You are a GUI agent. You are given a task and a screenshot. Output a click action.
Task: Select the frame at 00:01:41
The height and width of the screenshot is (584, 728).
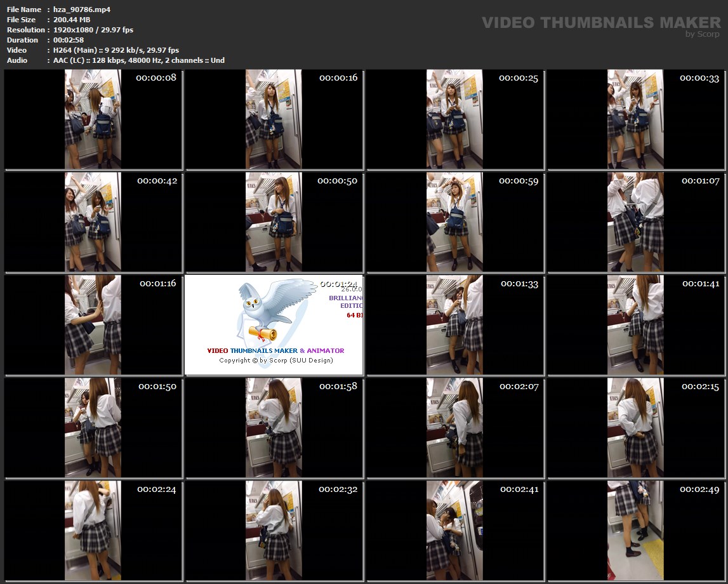coord(635,325)
